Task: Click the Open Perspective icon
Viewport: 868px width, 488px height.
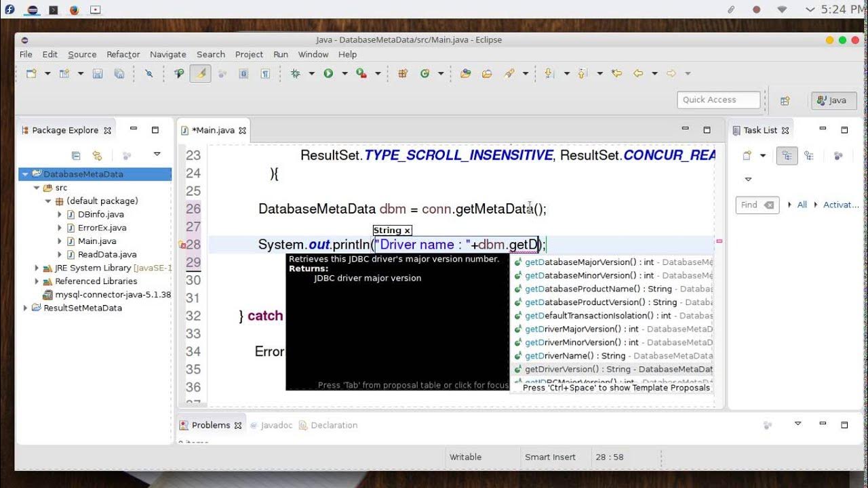Action: [x=785, y=100]
